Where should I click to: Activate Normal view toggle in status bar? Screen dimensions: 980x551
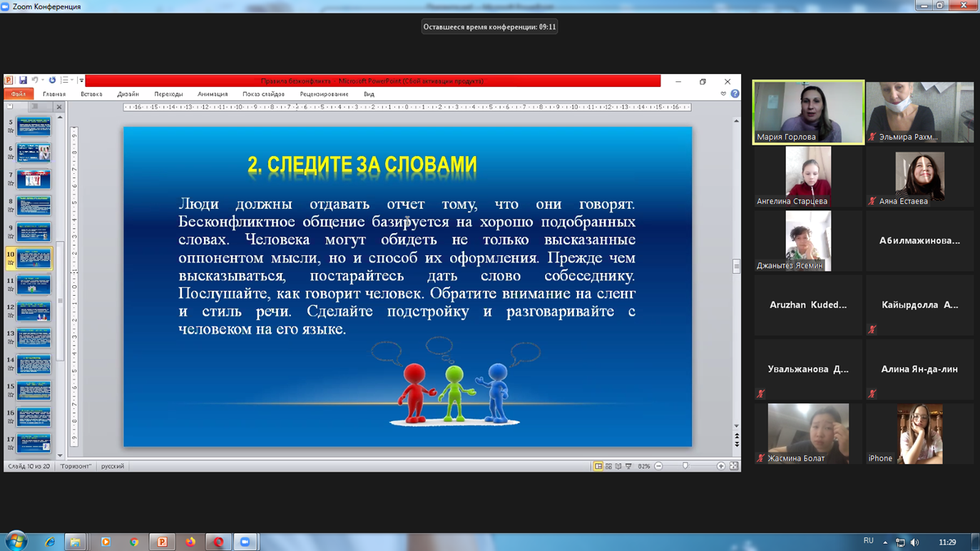(x=598, y=466)
